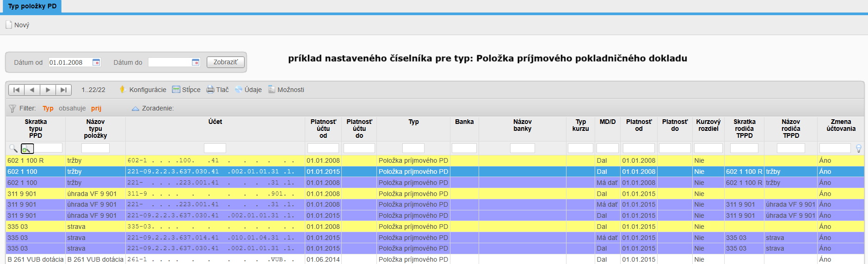The width and height of the screenshot is (868, 264).
Task: Sort by Názov rodiča TPPD header
Action: coord(791,129)
